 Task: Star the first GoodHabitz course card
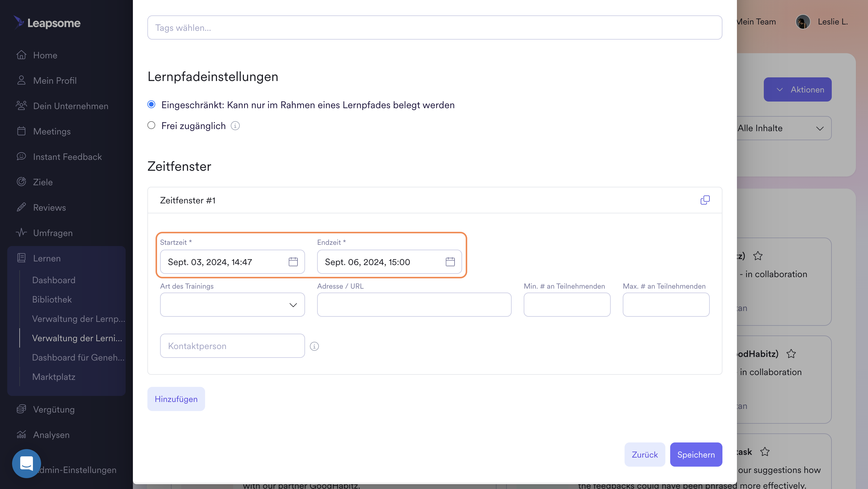(757, 256)
